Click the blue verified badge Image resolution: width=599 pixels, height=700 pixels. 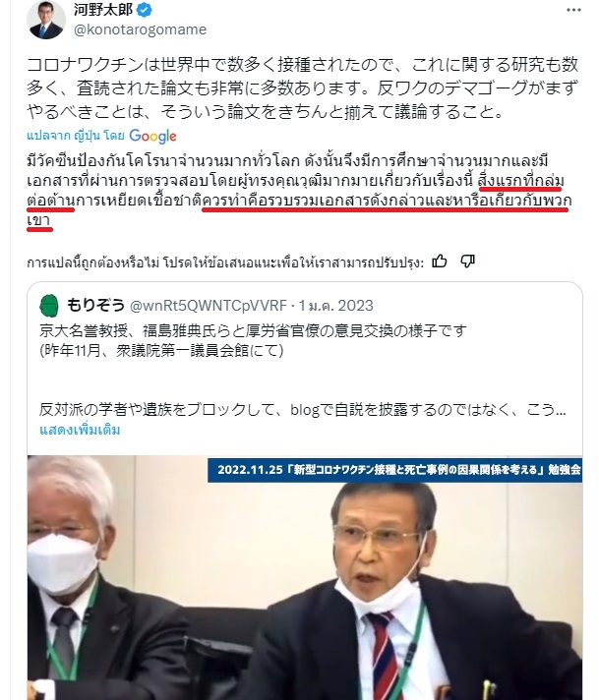coord(144,10)
